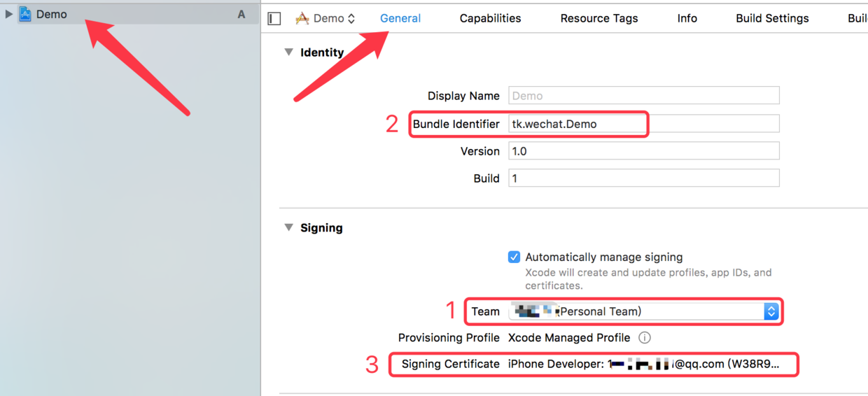Image resolution: width=868 pixels, height=396 pixels.
Task: Click source control status letter A beside Demo
Action: click(241, 14)
